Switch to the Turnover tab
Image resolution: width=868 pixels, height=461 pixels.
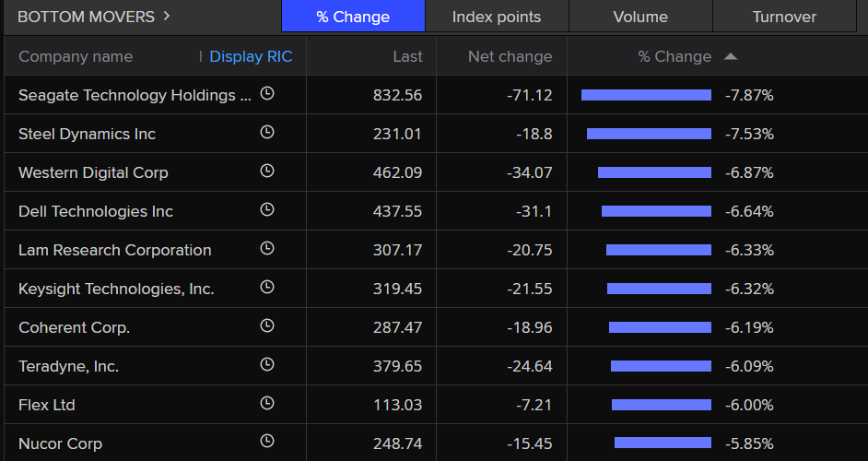pos(784,17)
